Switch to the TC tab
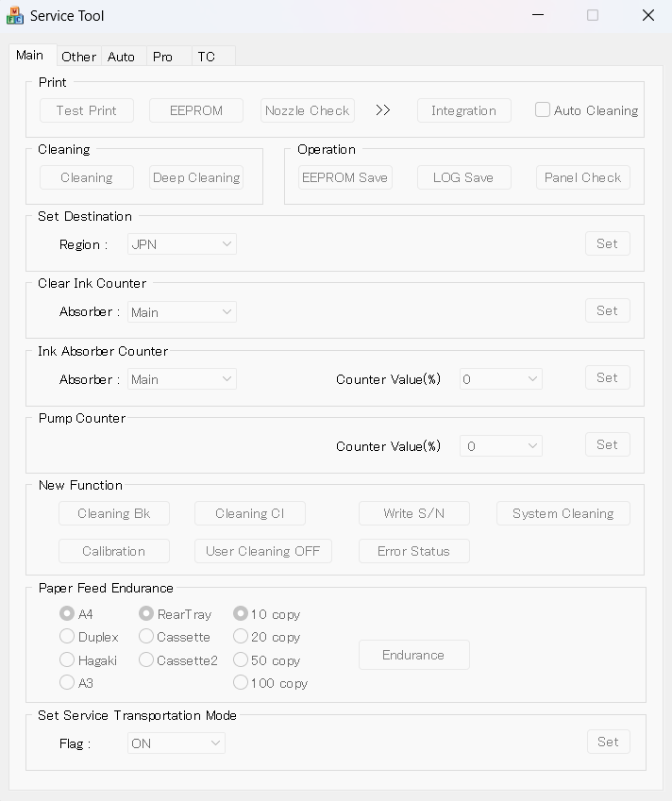 point(206,57)
